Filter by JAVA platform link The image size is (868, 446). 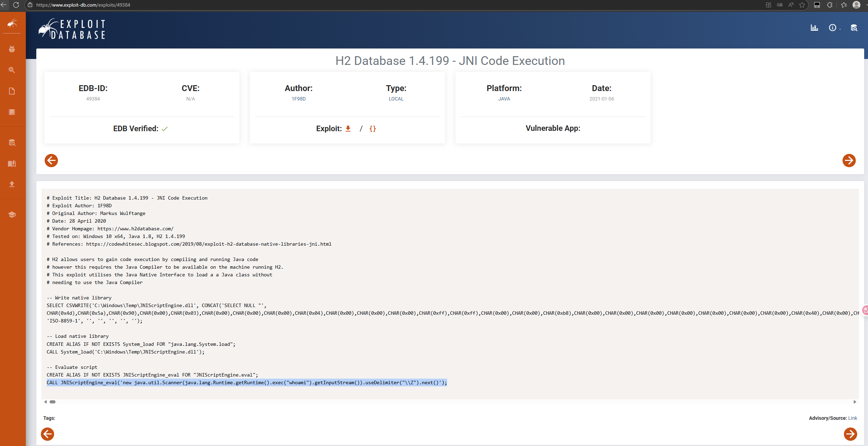[x=504, y=99]
